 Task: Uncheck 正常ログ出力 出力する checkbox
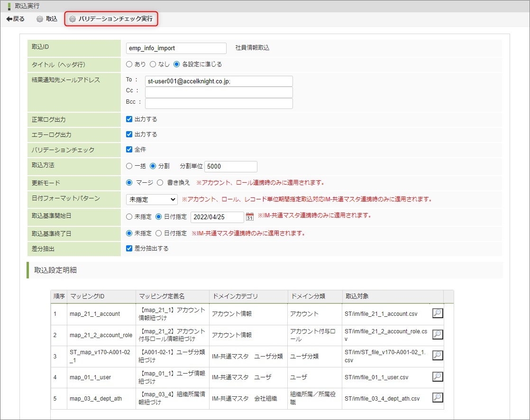129,119
